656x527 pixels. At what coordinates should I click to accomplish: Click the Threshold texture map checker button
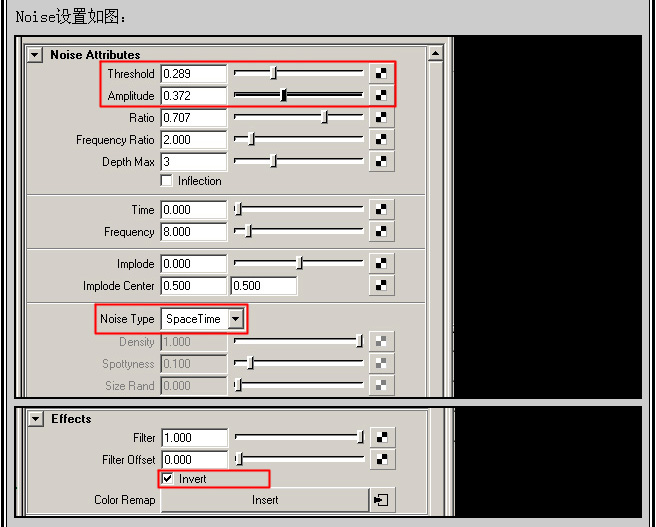(x=381, y=74)
